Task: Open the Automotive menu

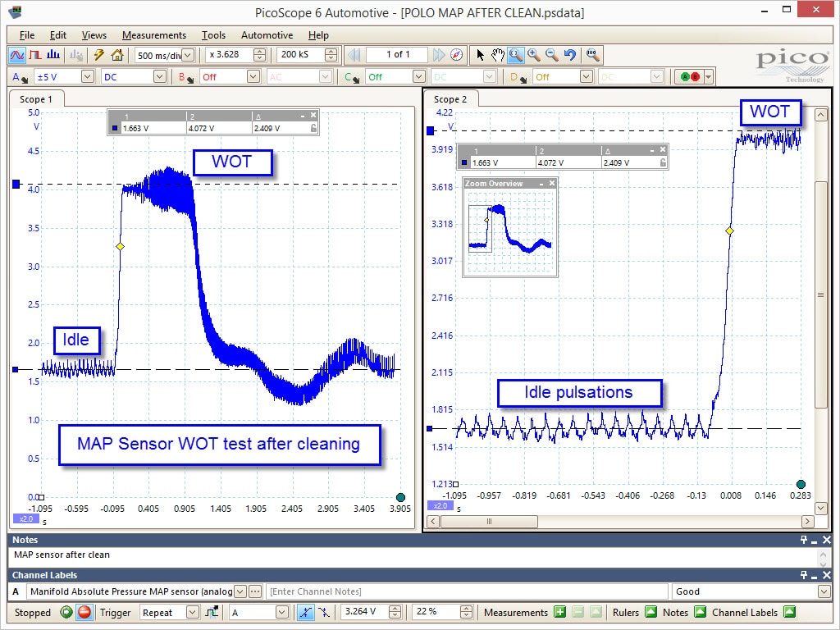Action: pyautogui.click(x=267, y=35)
